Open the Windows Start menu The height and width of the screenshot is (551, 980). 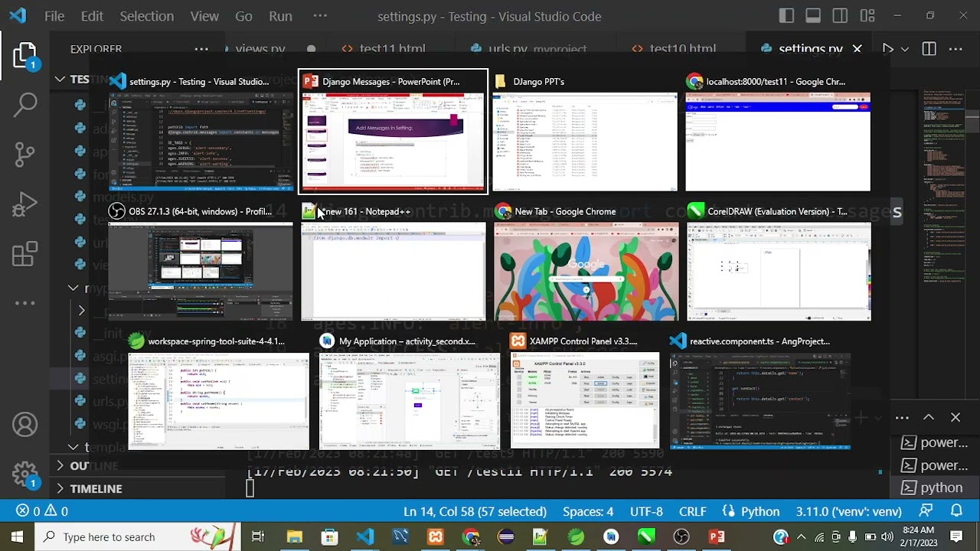pyautogui.click(x=17, y=536)
